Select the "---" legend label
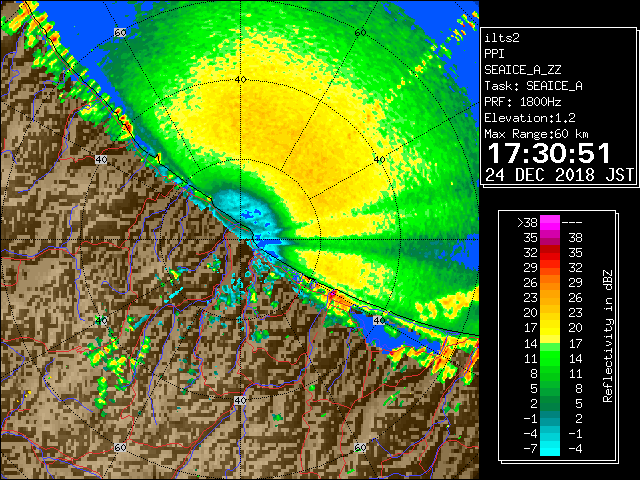 [x=572, y=223]
